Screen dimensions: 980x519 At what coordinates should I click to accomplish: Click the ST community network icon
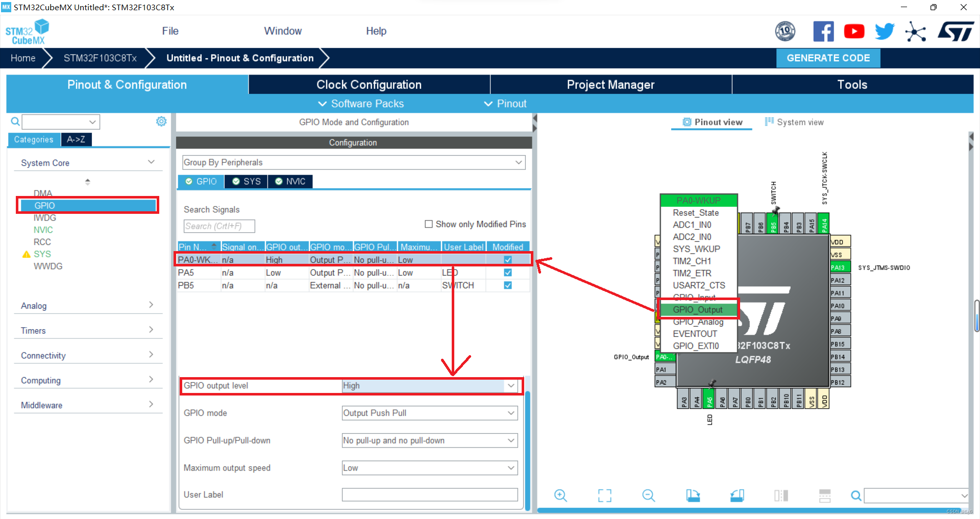(x=915, y=32)
